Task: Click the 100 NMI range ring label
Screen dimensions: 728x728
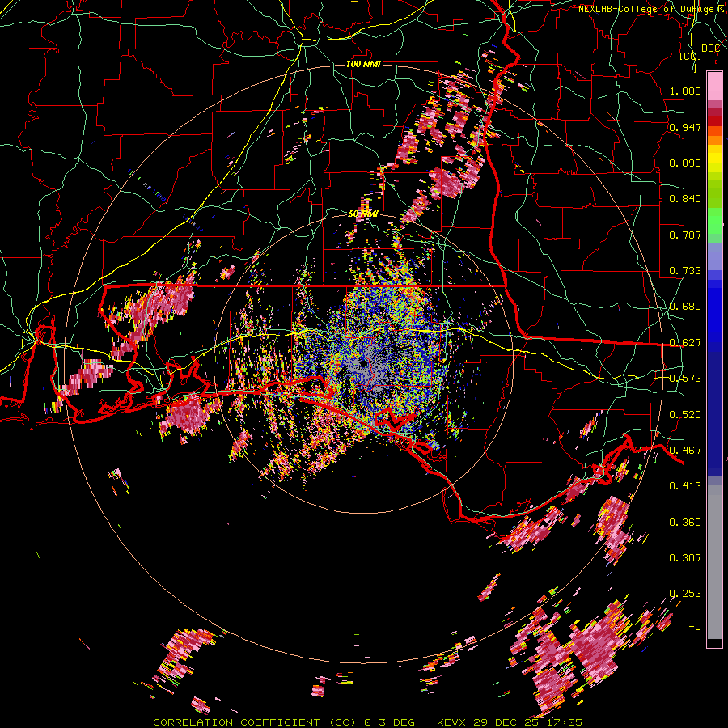Action: pos(363,64)
